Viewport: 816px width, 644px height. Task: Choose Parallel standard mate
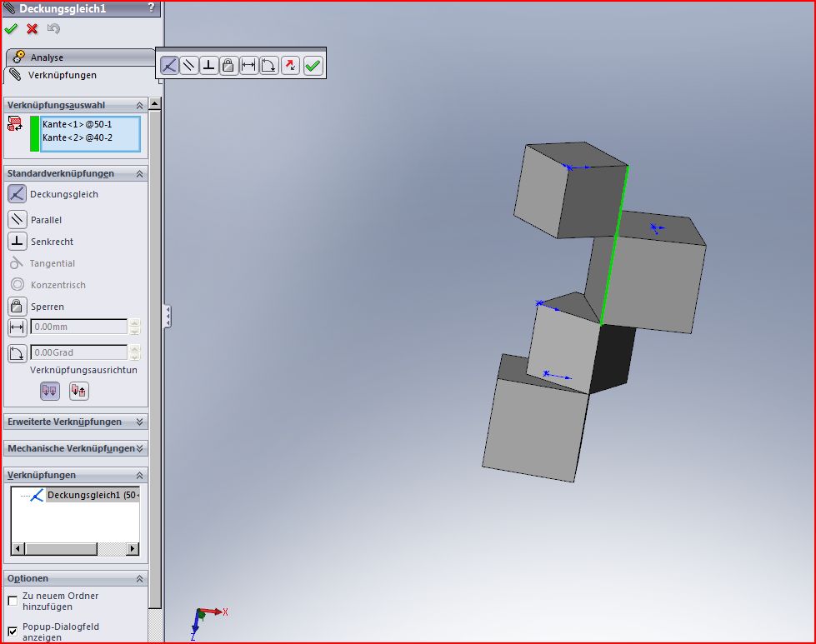tap(18, 219)
